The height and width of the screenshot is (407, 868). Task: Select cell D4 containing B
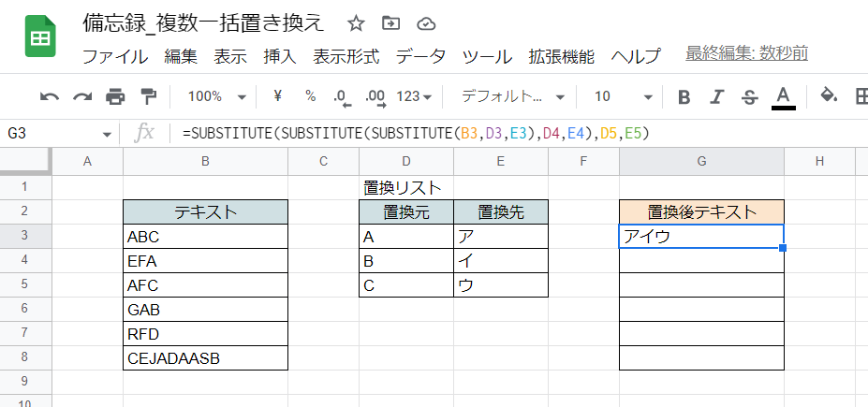(x=406, y=261)
